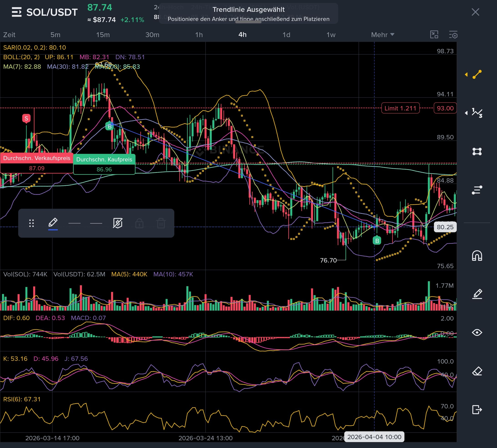The width and height of the screenshot is (497, 448).
Task: Click the 87.74 current price
Action: 100,7
